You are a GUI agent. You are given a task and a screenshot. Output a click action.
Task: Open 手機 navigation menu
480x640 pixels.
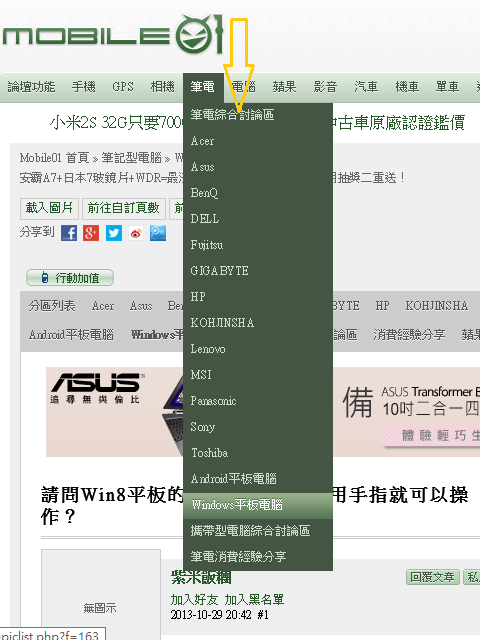[x=84, y=87]
